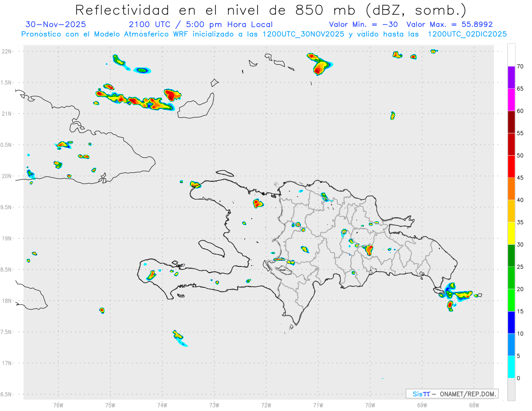Click the '75W' longitude label
532x411 pixels.
[110, 405]
